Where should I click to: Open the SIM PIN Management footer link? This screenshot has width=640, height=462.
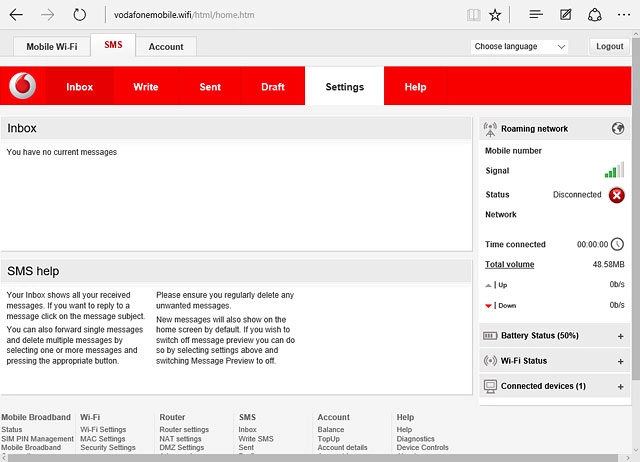[37, 439]
